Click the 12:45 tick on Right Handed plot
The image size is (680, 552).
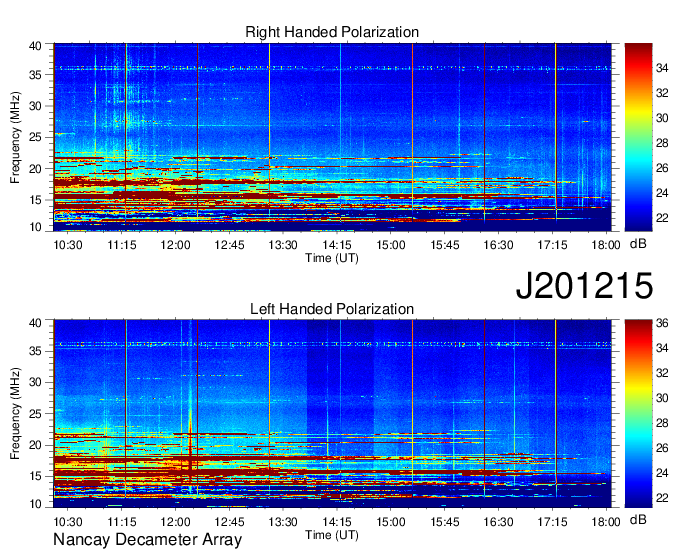tap(229, 245)
